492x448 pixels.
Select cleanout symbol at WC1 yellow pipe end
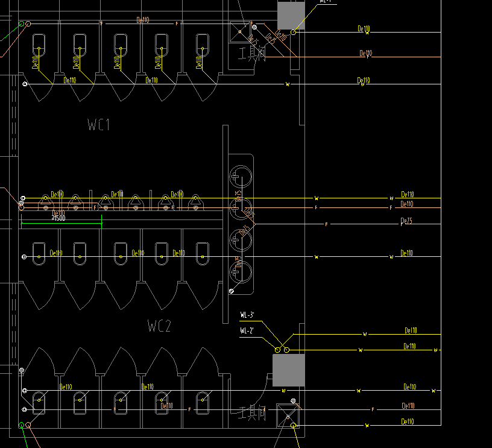25,84
